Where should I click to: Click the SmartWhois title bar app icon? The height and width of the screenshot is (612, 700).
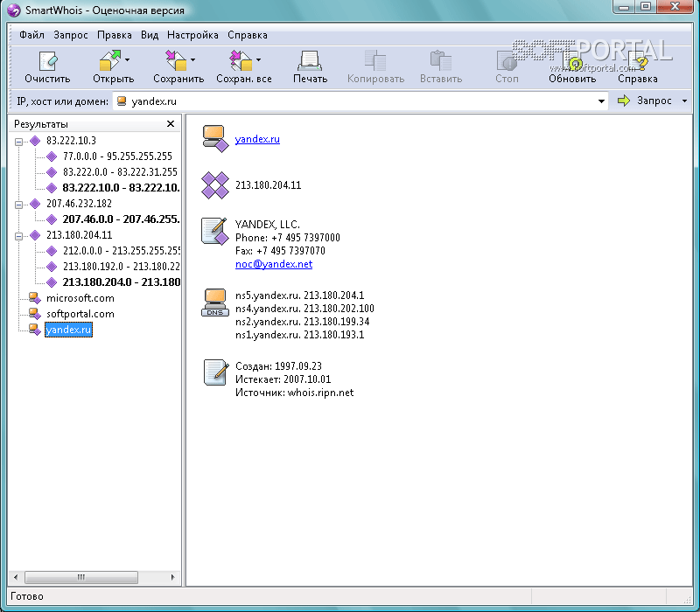coord(13,10)
